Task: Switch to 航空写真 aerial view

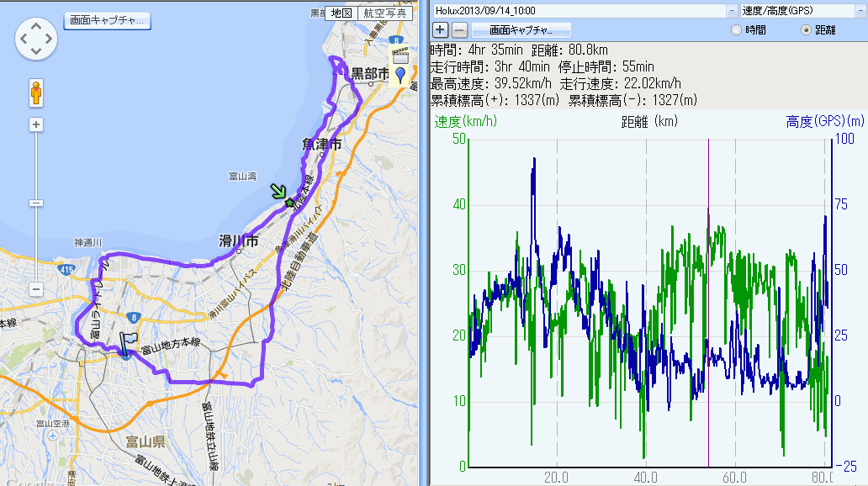Action: pos(386,13)
